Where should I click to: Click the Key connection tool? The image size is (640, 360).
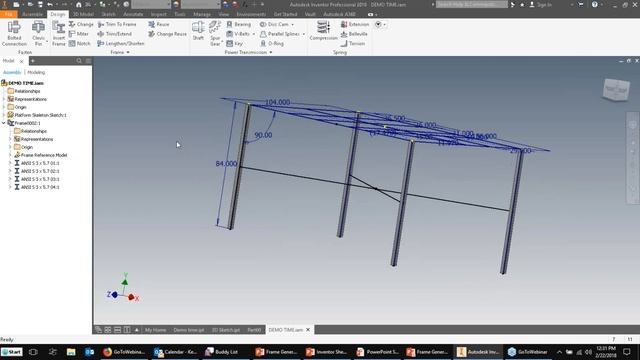click(234, 43)
